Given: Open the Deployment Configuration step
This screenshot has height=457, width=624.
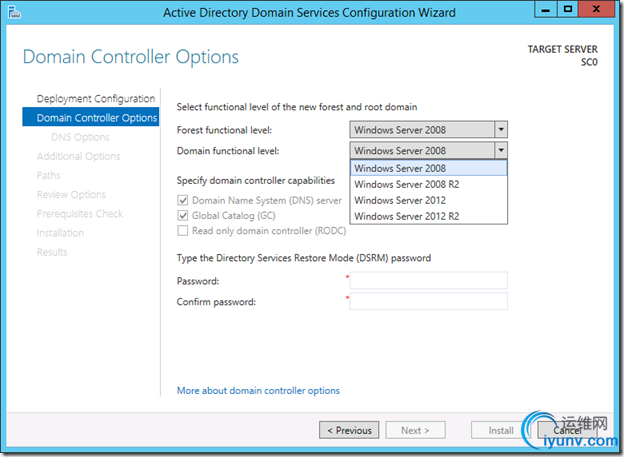Looking at the screenshot, I should pos(96,98).
